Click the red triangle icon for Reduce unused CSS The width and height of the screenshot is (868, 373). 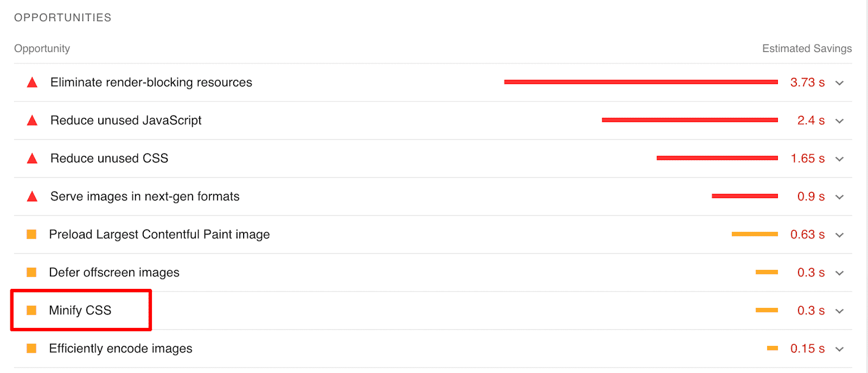coord(32,158)
